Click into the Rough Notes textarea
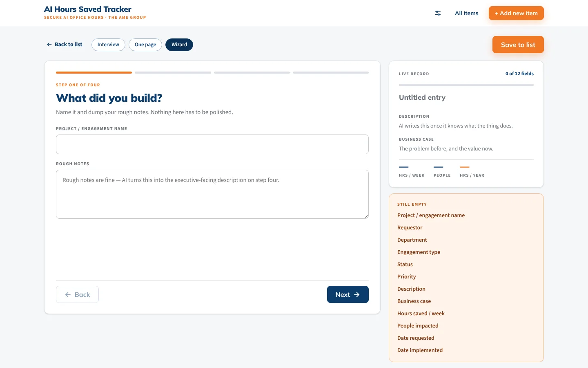The width and height of the screenshot is (588, 368). click(x=212, y=194)
